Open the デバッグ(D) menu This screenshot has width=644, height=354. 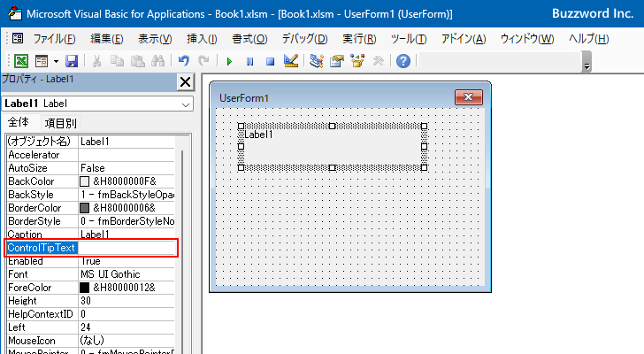[304, 39]
